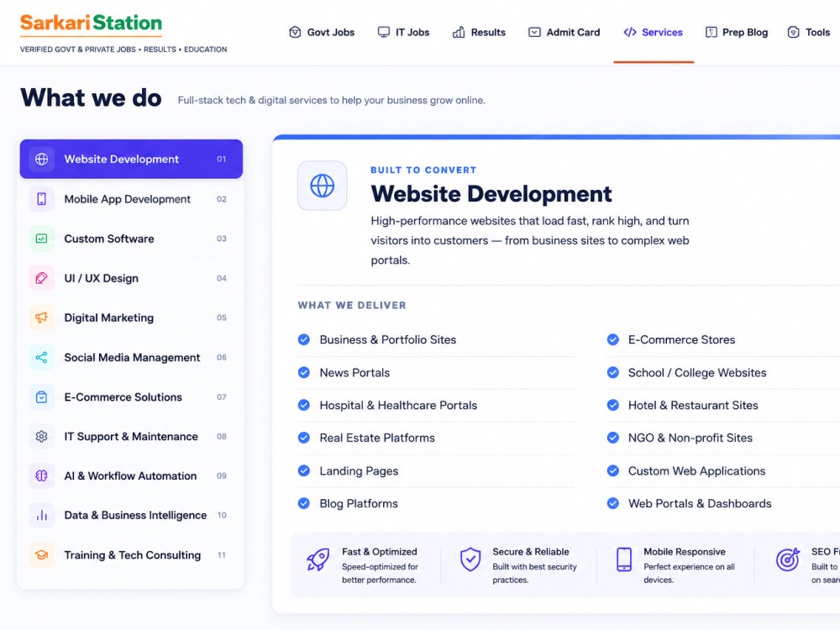Click "Hospital & Healthcare Portals" item

coord(398,406)
